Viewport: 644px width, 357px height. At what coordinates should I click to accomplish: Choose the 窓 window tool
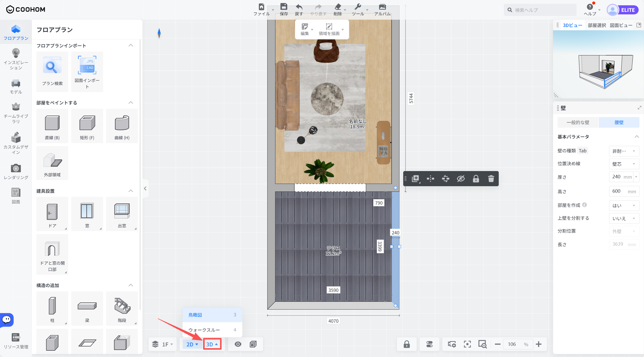[87, 214]
